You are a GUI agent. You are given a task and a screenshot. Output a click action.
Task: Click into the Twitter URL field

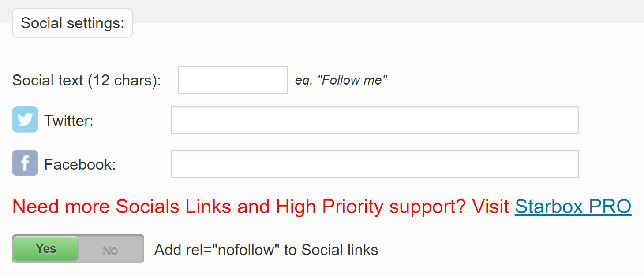click(x=374, y=120)
